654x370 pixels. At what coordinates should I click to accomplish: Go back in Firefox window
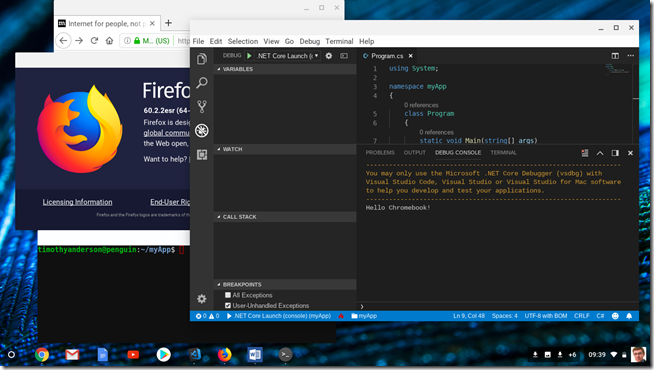point(63,40)
